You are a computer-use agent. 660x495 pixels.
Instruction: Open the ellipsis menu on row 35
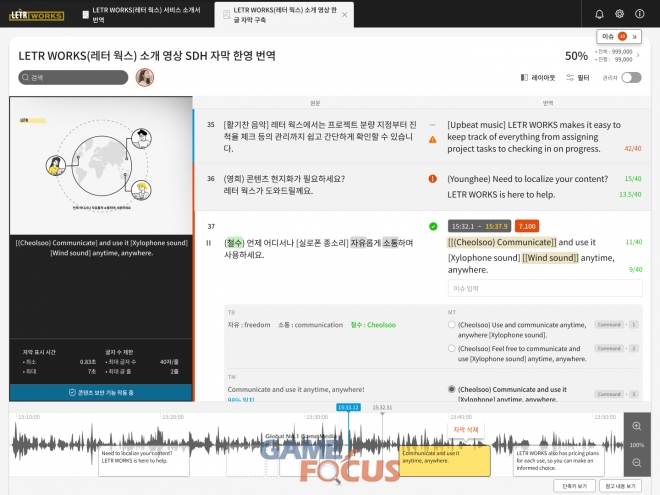432,125
